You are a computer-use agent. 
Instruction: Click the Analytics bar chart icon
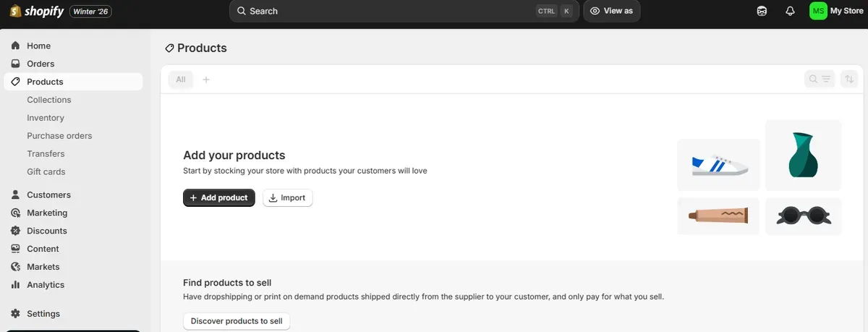pos(15,285)
